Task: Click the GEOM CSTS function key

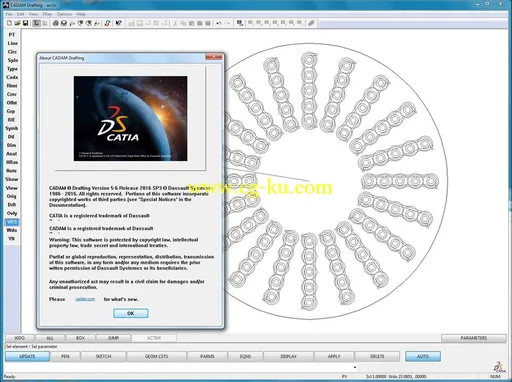Action: pos(156,356)
